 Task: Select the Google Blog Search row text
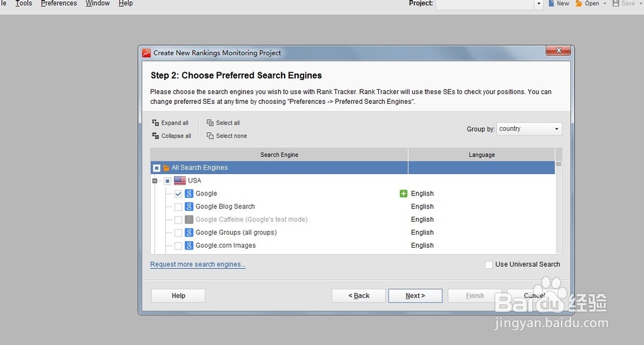[225, 206]
